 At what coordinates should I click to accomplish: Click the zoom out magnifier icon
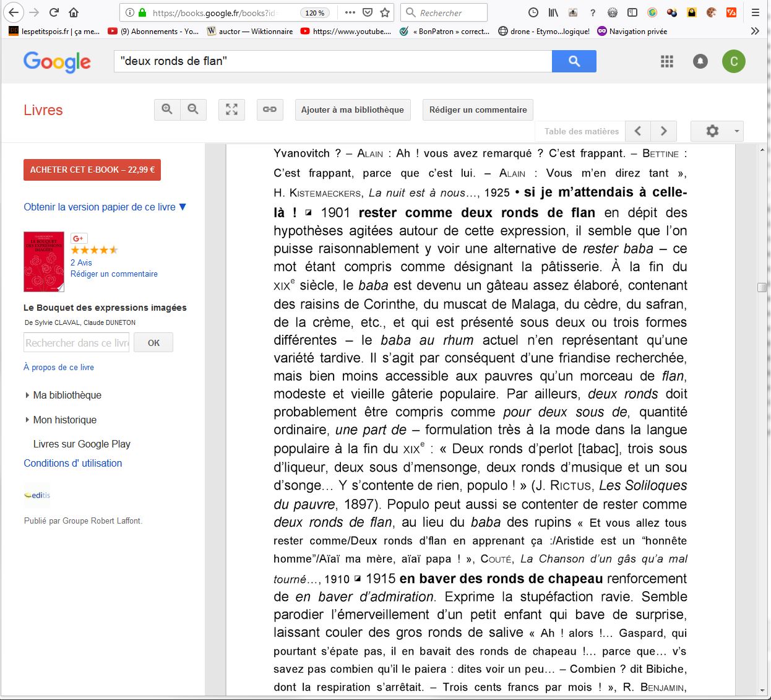pos(193,110)
